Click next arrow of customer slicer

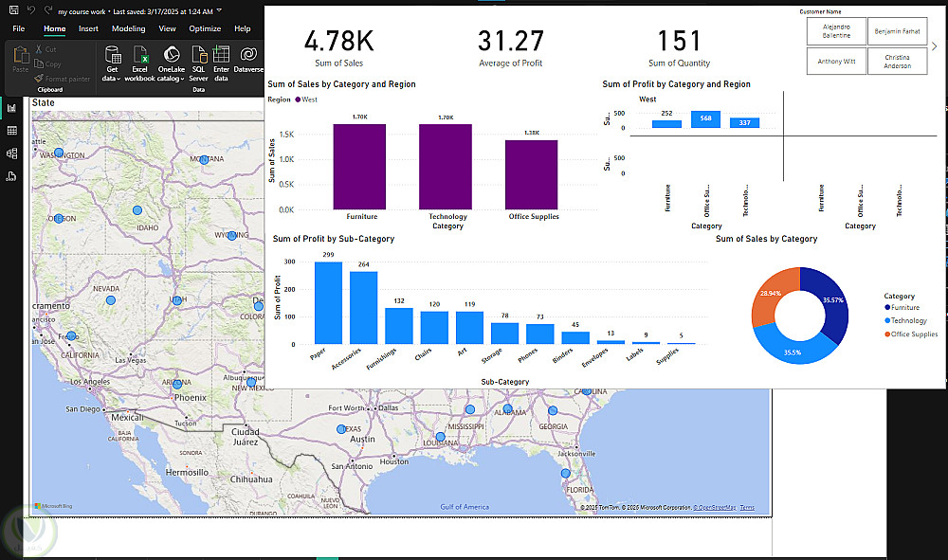[934, 45]
